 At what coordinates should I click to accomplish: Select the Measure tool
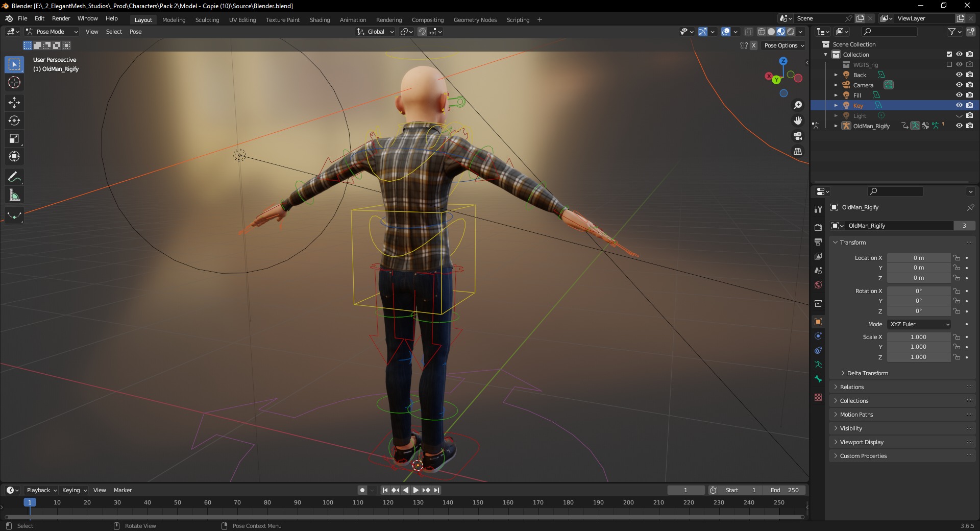click(x=14, y=195)
